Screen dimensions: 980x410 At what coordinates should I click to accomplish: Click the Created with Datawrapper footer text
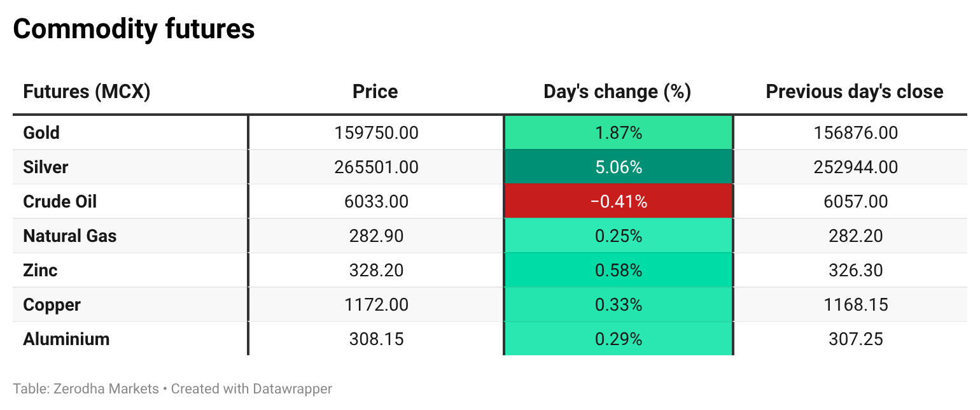pos(251,388)
